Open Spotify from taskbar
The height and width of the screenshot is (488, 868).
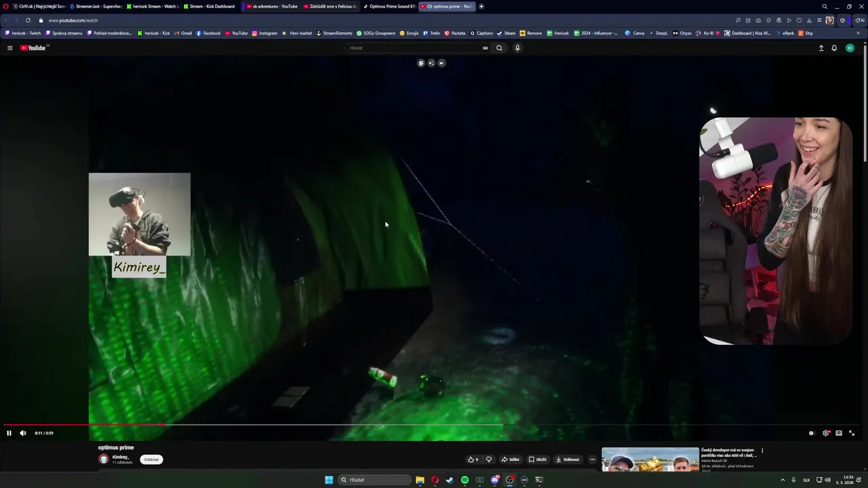click(x=465, y=480)
